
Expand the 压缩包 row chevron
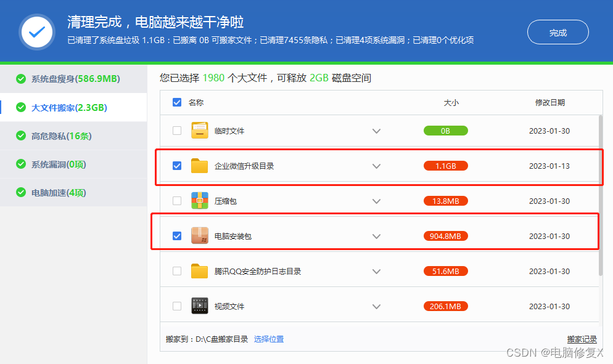click(x=376, y=201)
